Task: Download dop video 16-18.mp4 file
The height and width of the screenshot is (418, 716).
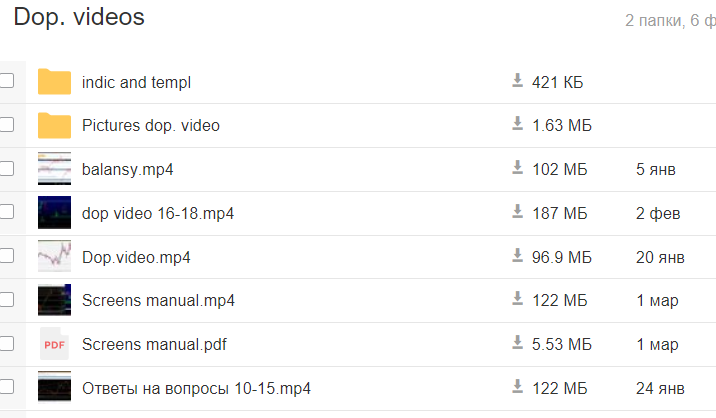Action: tap(518, 212)
